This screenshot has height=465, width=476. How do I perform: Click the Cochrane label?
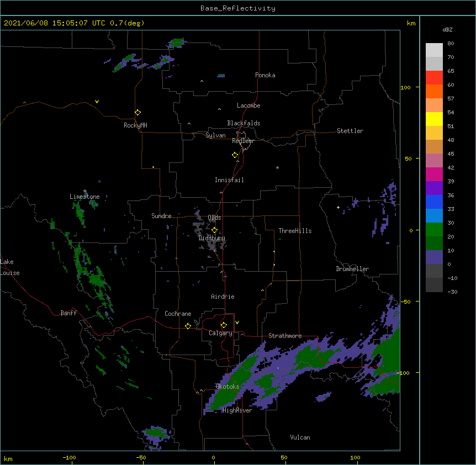tap(178, 314)
